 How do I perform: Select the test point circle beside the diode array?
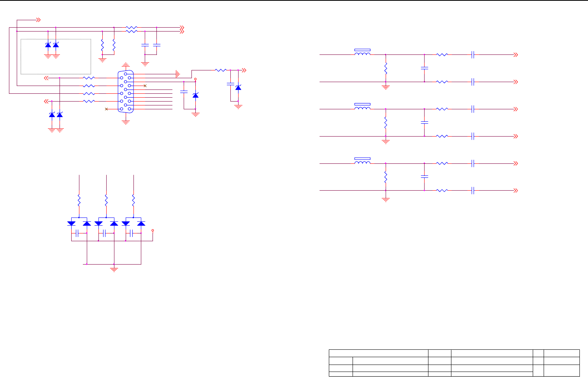[x=153, y=231]
